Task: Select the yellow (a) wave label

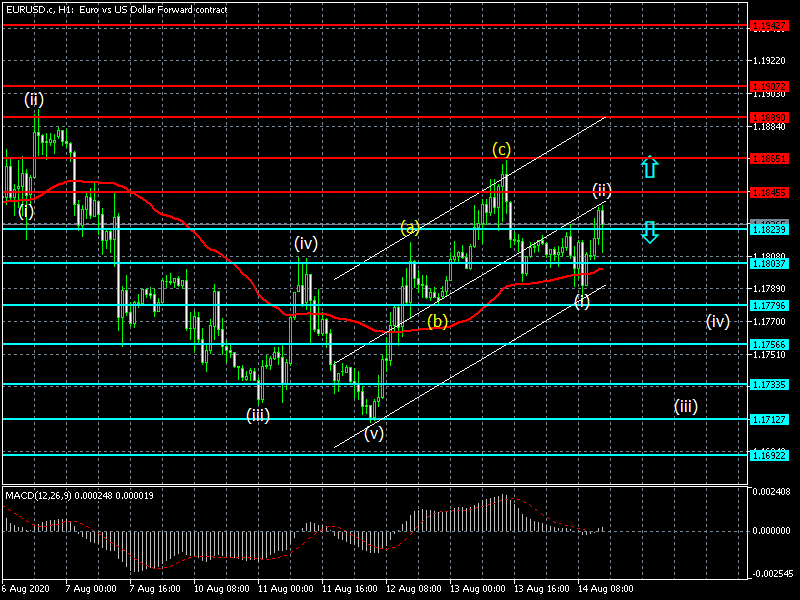Action: pos(410,227)
